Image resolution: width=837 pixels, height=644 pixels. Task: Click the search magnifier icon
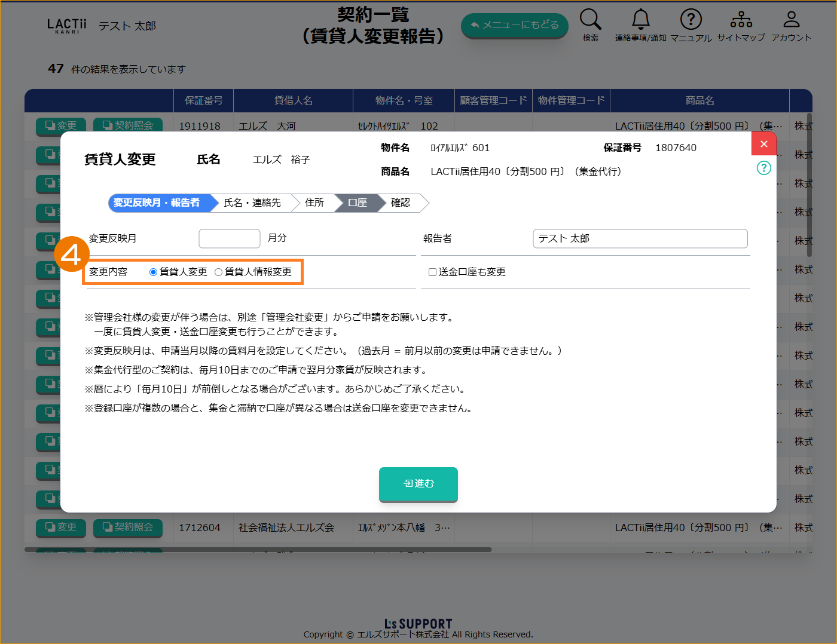pyautogui.click(x=590, y=20)
